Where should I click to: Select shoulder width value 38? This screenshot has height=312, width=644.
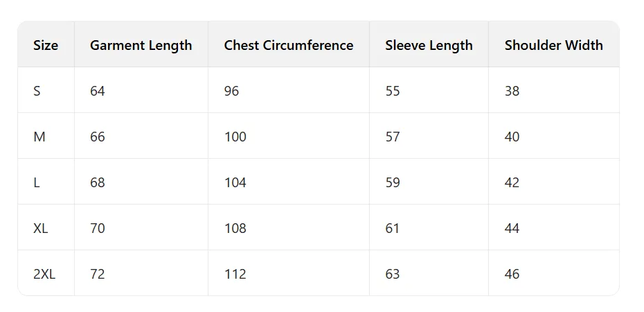click(x=512, y=91)
